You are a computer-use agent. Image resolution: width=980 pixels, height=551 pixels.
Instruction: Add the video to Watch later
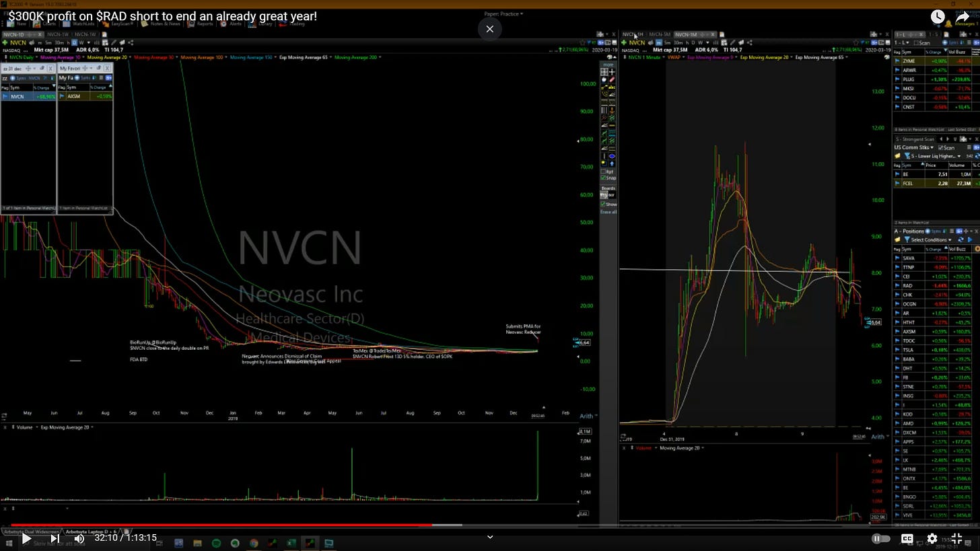coord(938,17)
